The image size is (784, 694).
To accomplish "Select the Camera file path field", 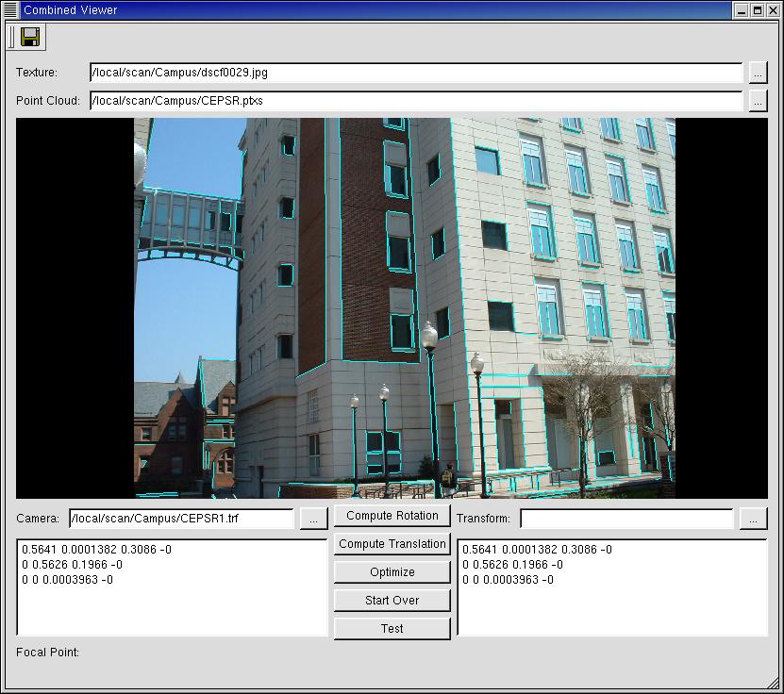I will (x=181, y=519).
